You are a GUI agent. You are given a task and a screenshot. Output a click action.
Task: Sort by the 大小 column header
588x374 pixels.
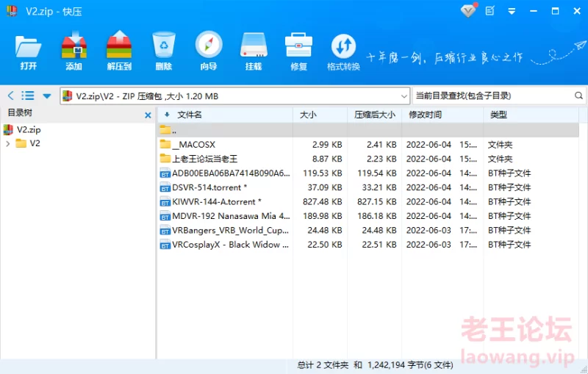(308, 115)
